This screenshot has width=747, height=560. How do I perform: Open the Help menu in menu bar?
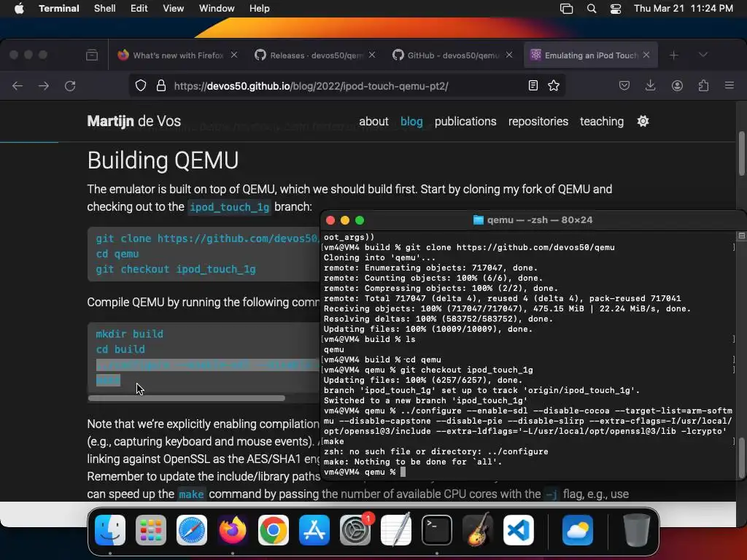coord(259,9)
